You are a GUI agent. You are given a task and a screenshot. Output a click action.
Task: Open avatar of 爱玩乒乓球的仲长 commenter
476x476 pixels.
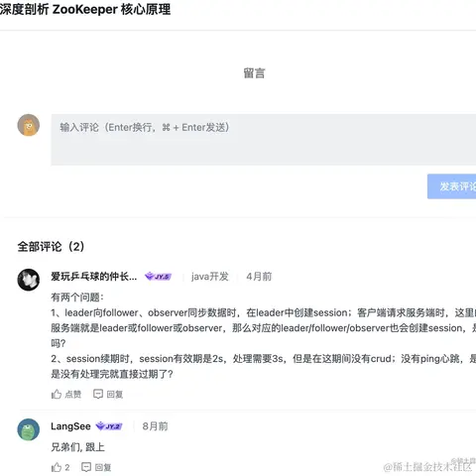pos(29,280)
